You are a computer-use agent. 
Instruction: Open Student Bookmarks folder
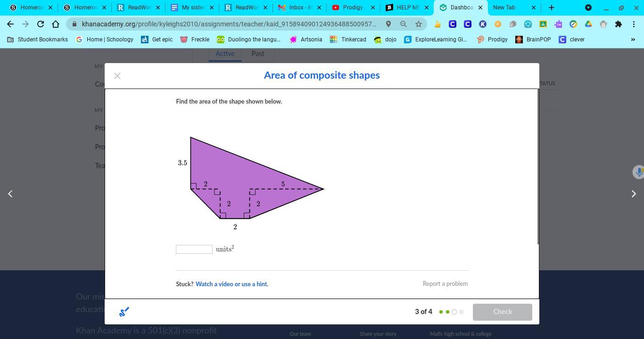pyautogui.click(x=38, y=40)
